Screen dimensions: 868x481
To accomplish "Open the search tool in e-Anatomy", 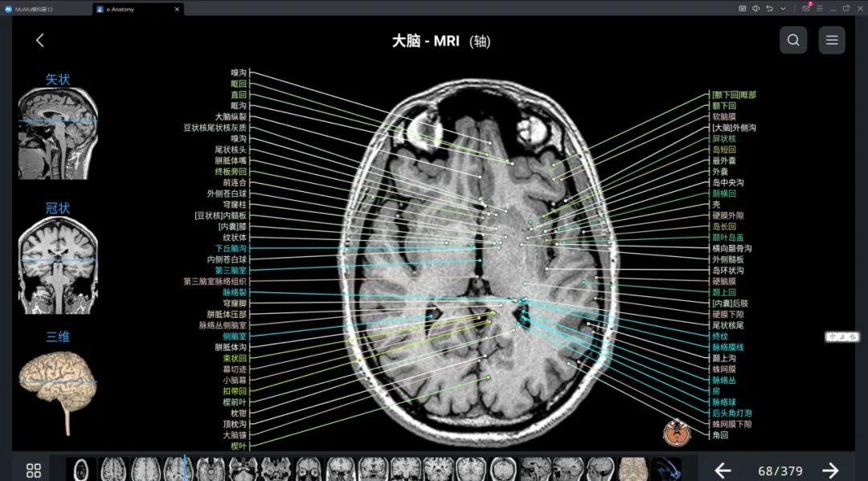I will [x=792, y=39].
